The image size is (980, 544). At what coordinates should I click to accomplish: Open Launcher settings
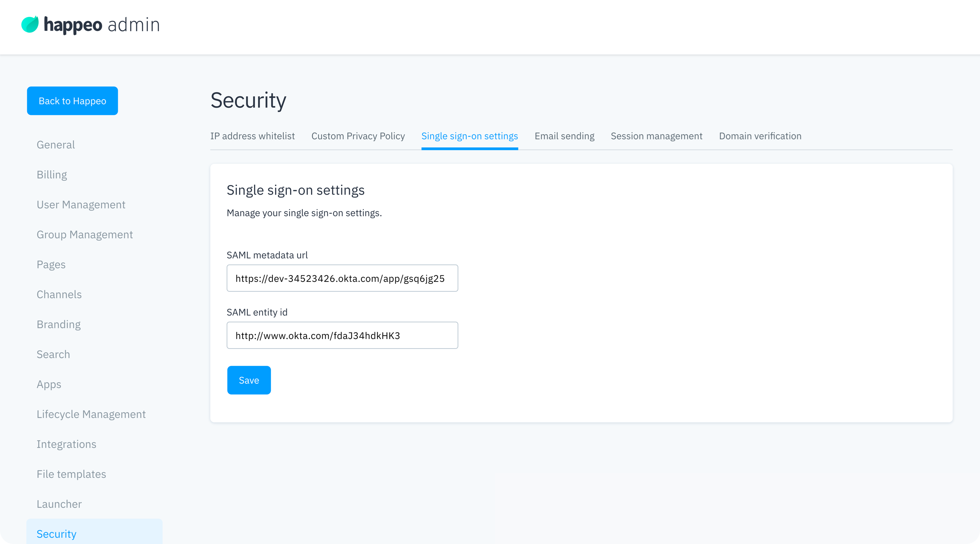click(59, 504)
